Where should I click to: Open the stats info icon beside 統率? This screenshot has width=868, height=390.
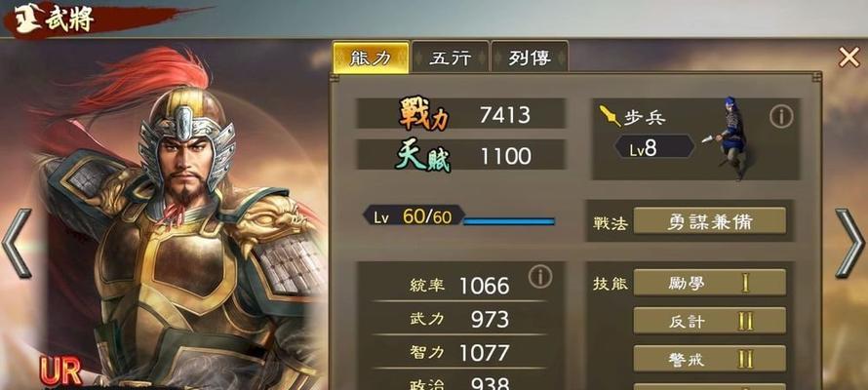539,276
